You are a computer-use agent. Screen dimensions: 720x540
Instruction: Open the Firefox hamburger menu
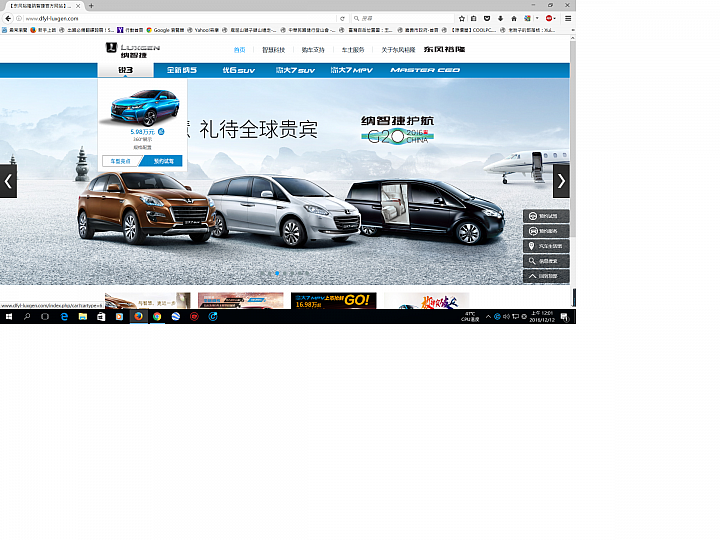click(x=568, y=18)
